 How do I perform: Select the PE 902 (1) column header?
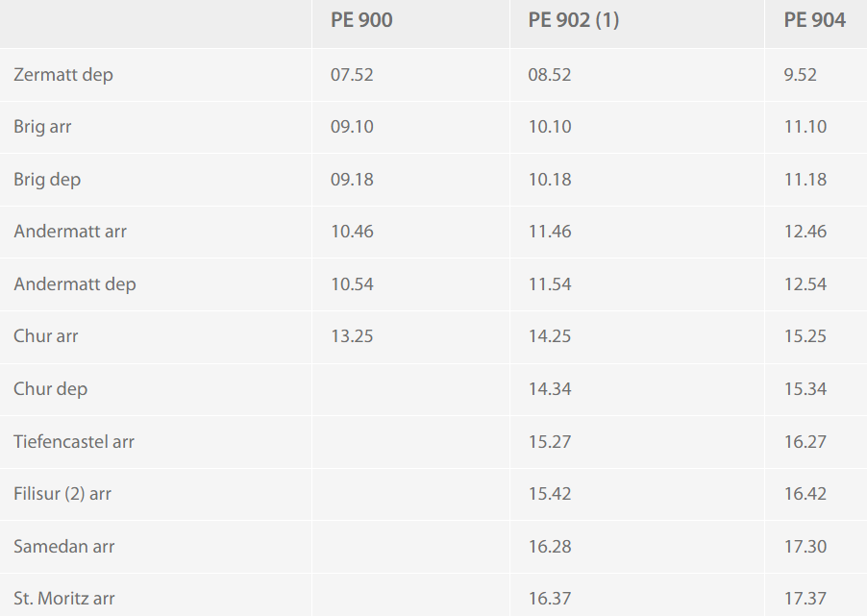tap(573, 20)
